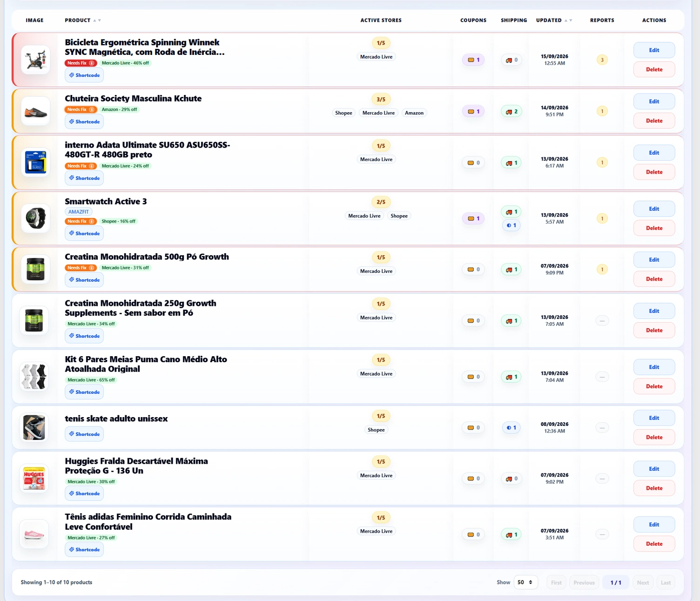Click the coupon badge for Kit 6 Pares Meias row
This screenshot has height=601, width=700.
[x=473, y=377]
